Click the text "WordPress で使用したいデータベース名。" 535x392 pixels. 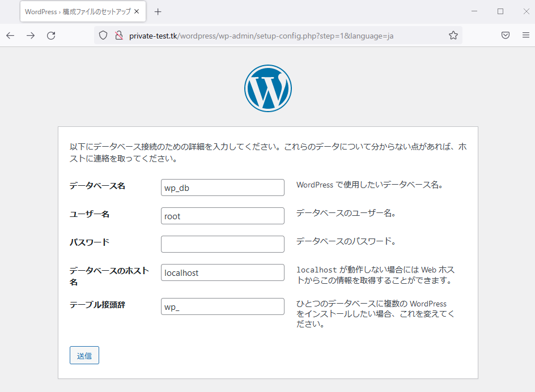pyautogui.click(x=370, y=185)
